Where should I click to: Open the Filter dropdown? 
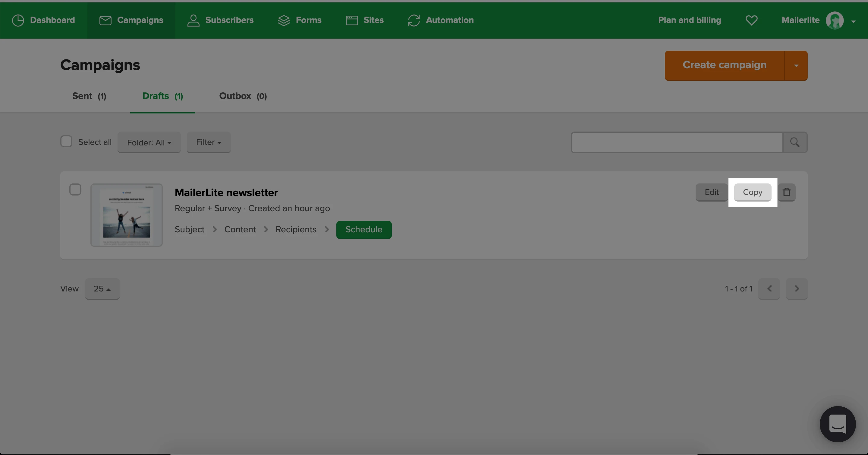[x=209, y=142]
